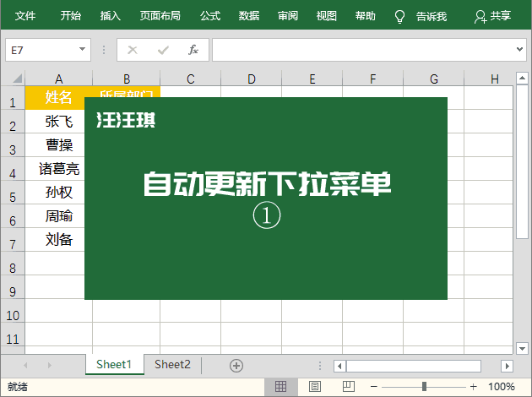Select column D header
Screen dimensions: 532x397
click(251, 79)
